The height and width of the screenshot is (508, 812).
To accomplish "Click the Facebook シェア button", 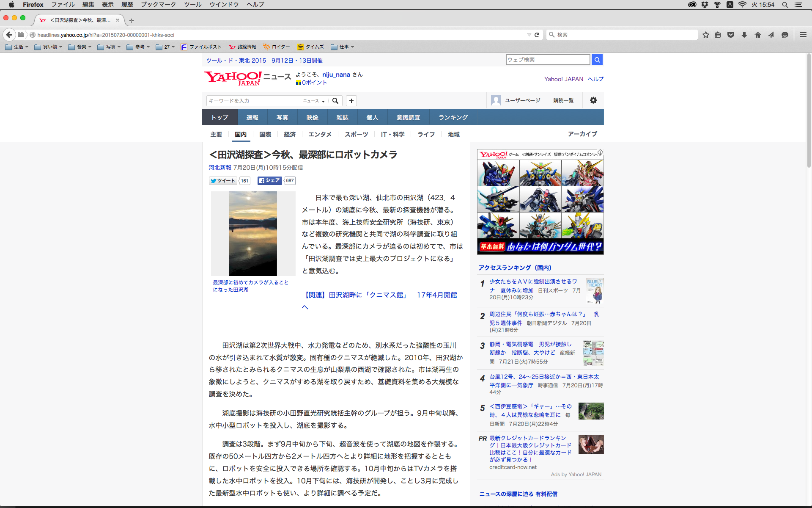I will tap(270, 181).
